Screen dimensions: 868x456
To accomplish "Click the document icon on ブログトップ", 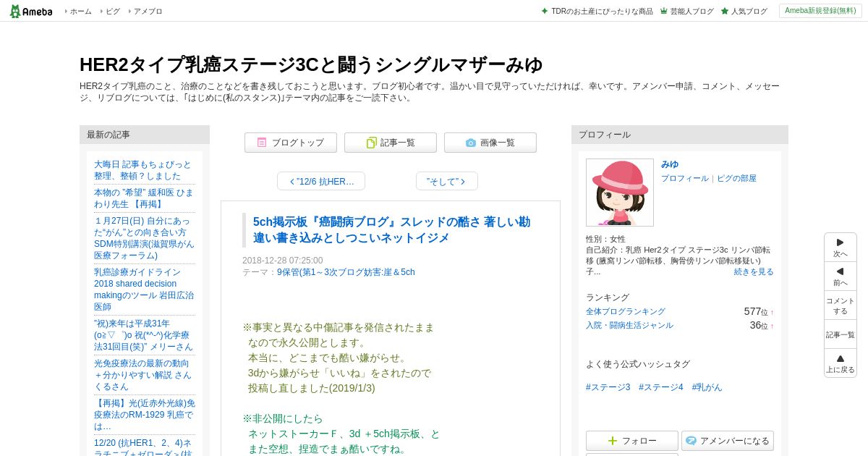I will (262, 143).
